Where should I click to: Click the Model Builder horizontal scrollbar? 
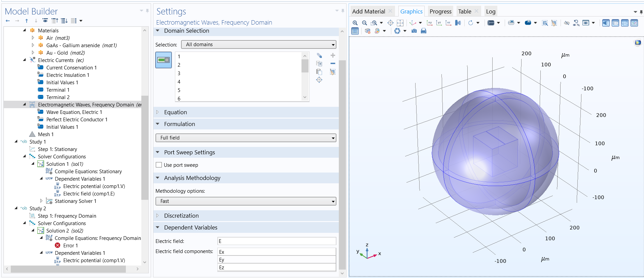[68, 269]
